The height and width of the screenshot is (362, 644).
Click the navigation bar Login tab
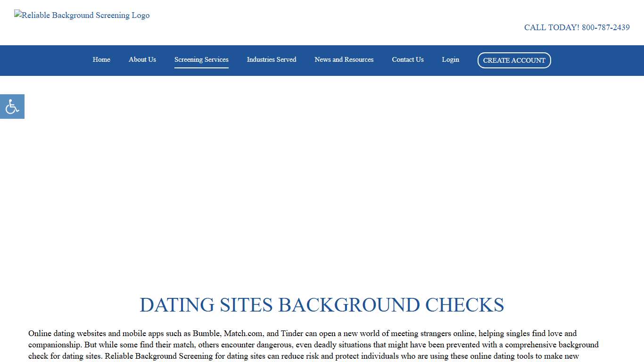click(450, 60)
